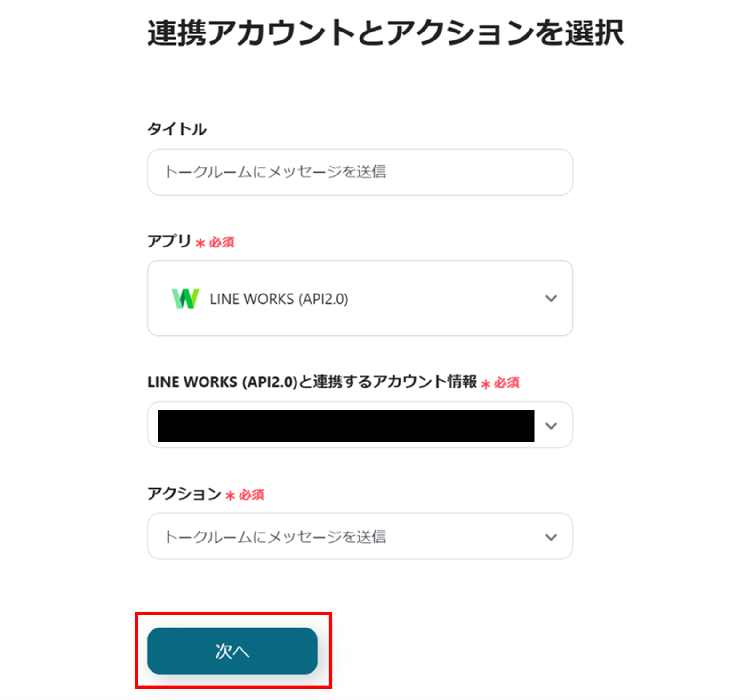Image resolution: width=753 pixels, height=700 pixels.
Task: Click the red asterisk next to アプリ
Action: pos(200,243)
